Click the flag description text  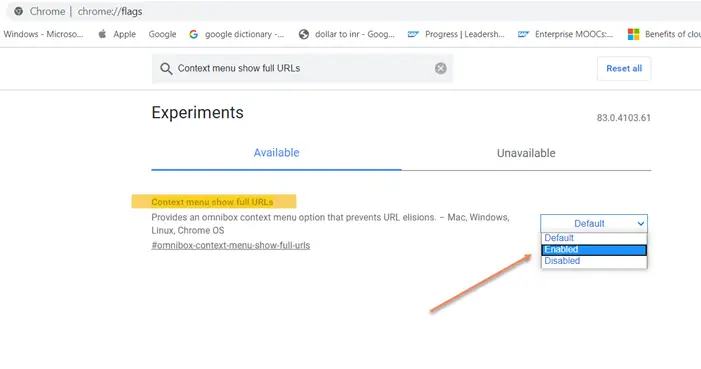pyautogui.click(x=330, y=224)
